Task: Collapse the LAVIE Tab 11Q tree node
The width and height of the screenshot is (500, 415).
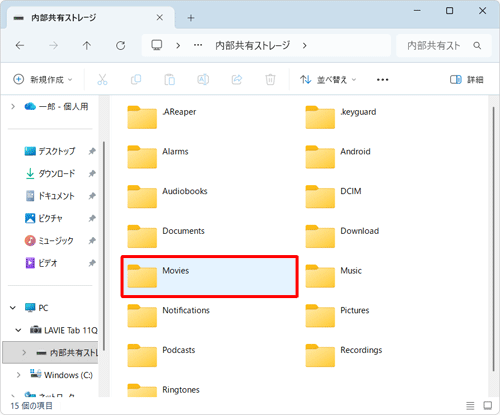Action: [x=18, y=330]
